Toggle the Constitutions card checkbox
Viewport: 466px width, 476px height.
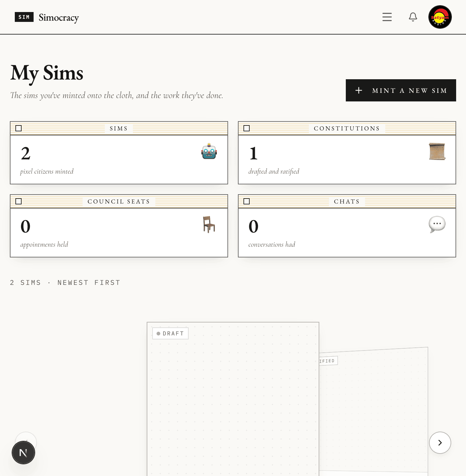click(x=247, y=128)
